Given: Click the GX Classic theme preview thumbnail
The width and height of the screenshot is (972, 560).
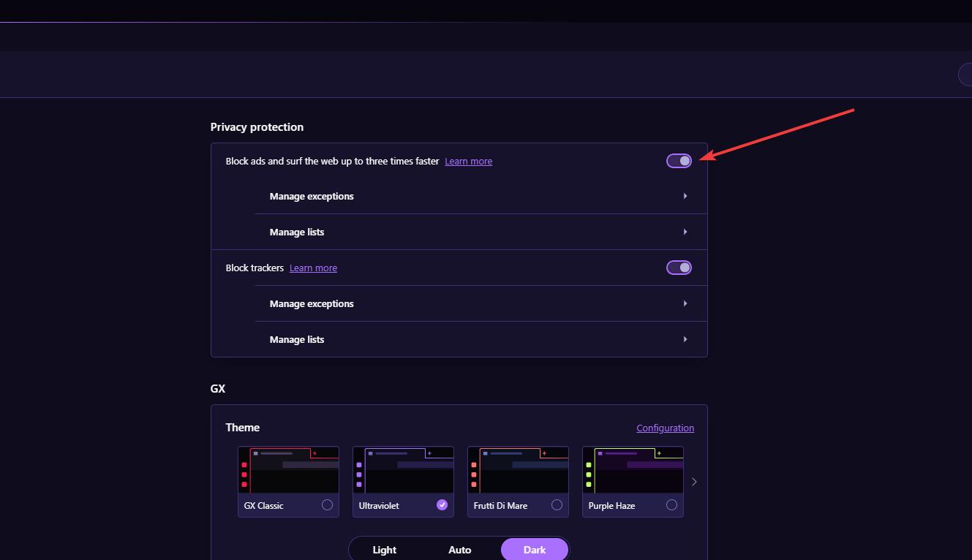Looking at the screenshot, I should [x=288, y=470].
